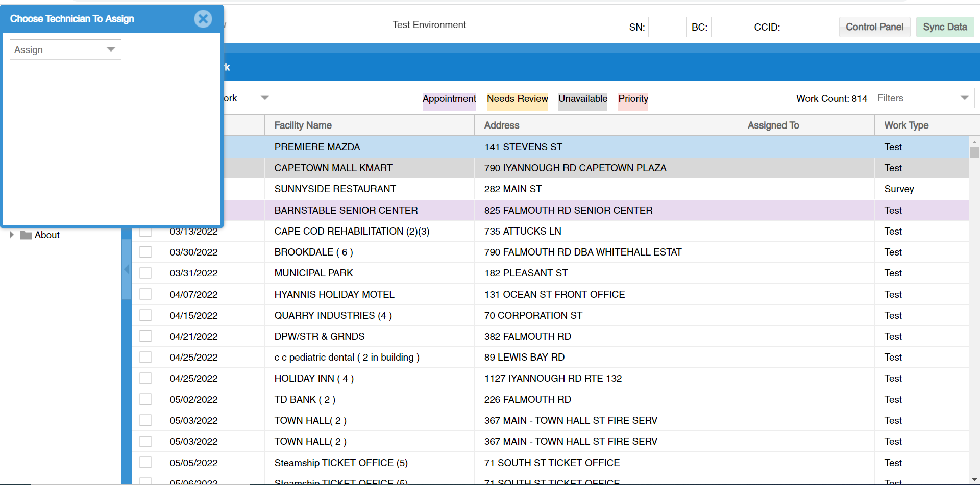Collapse the sidebar using the divider arrow
This screenshot has width=980, height=485.
click(x=126, y=269)
